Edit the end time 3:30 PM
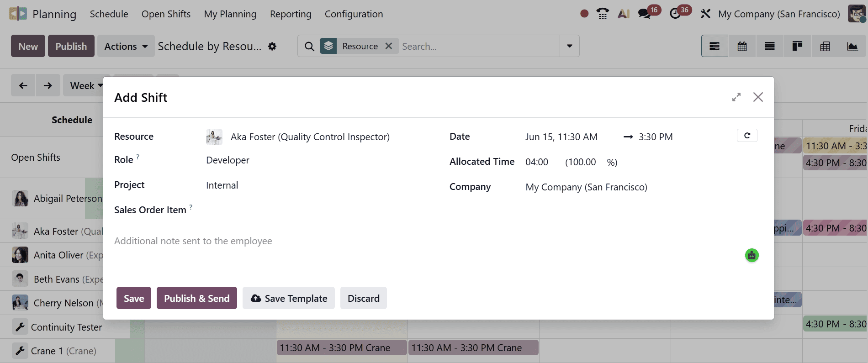The width and height of the screenshot is (868, 363). 656,137
